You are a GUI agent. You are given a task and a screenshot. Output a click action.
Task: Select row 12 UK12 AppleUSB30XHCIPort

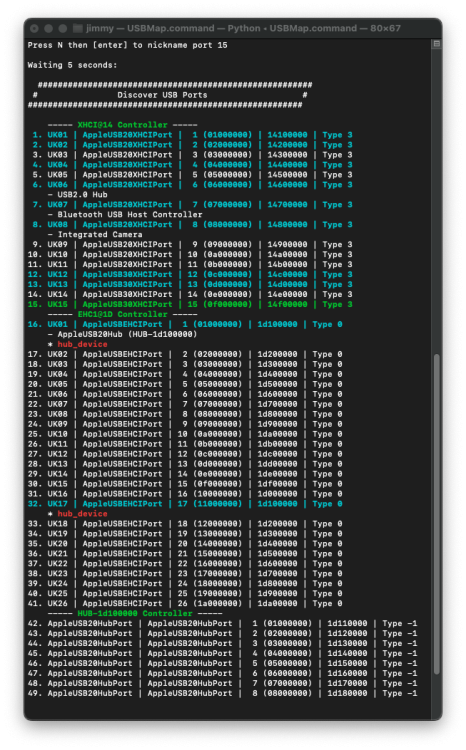[x=190, y=275]
